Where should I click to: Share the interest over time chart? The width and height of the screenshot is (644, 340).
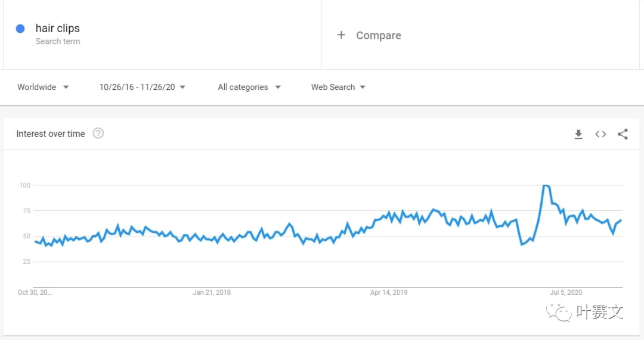[x=623, y=135]
